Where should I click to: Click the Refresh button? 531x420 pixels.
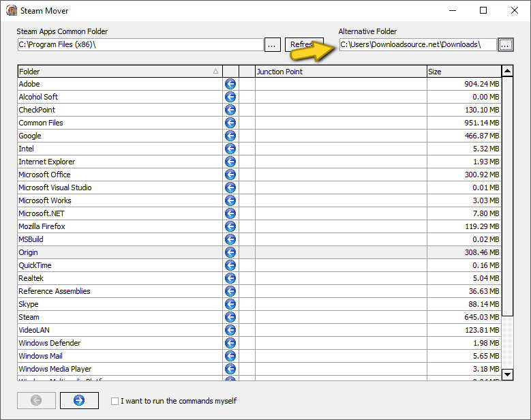click(x=304, y=44)
